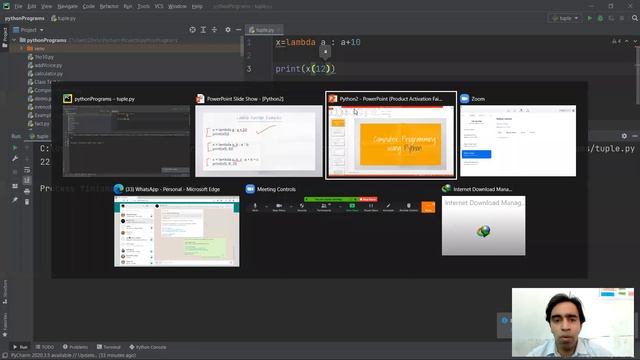
Task: Open Run panel settings gear on right
Action: 624,136
